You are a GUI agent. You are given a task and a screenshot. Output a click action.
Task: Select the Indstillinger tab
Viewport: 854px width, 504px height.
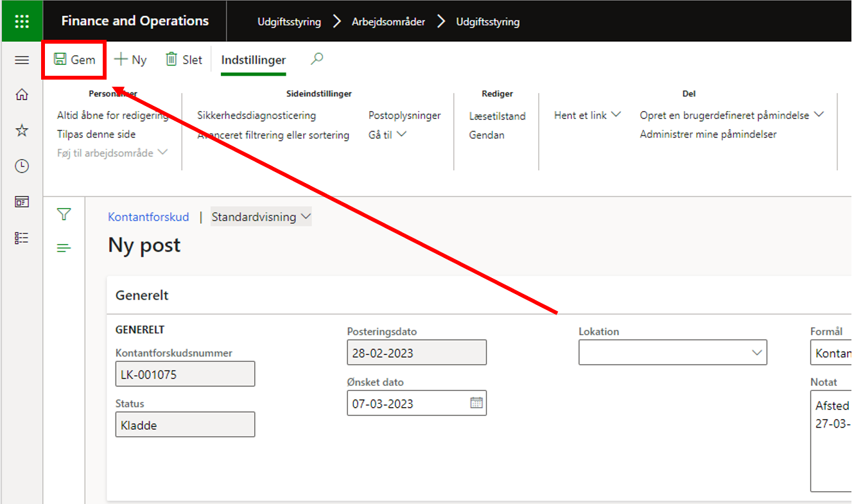[254, 60]
